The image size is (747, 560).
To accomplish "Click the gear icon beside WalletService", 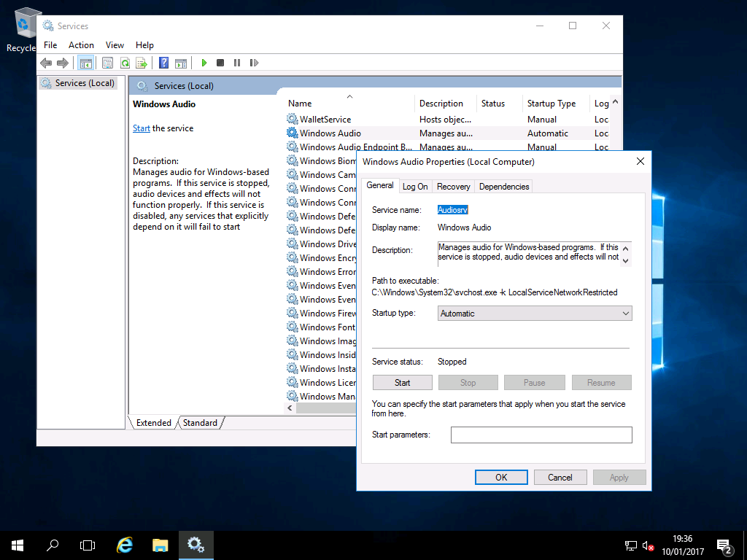I will click(x=292, y=119).
